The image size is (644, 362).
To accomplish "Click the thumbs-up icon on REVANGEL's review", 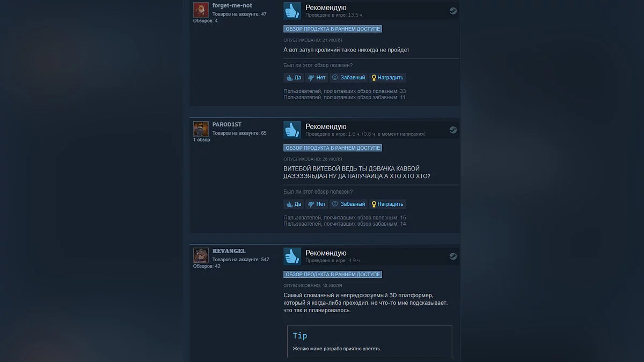I will click(x=292, y=256).
